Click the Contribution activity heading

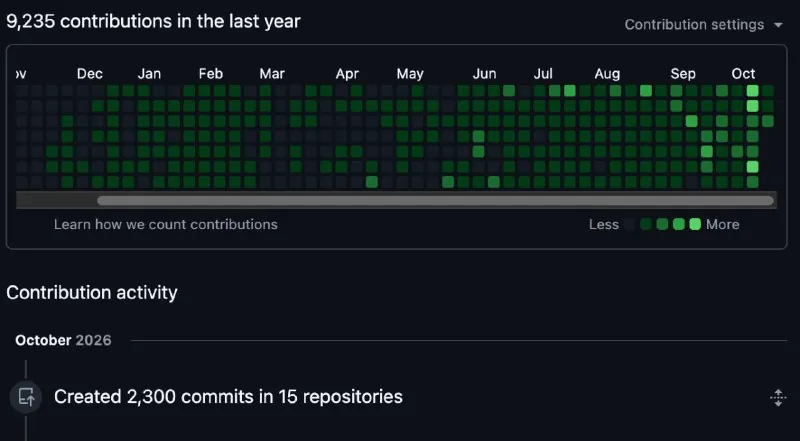[92, 292]
